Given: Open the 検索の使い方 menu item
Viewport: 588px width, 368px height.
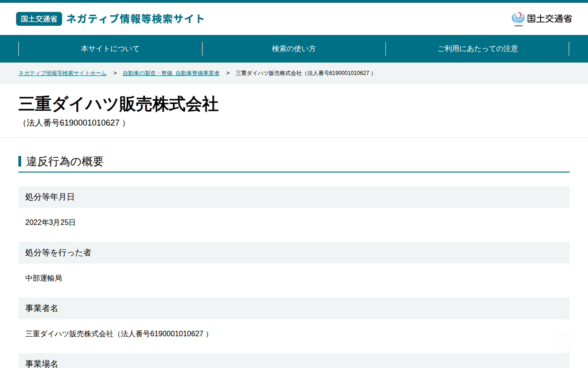Looking at the screenshot, I should click(294, 49).
